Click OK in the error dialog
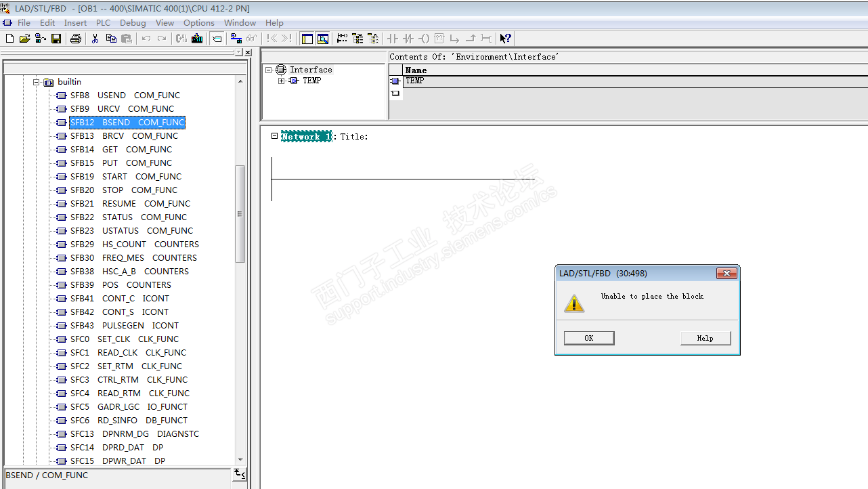868x489 pixels. pos(589,338)
